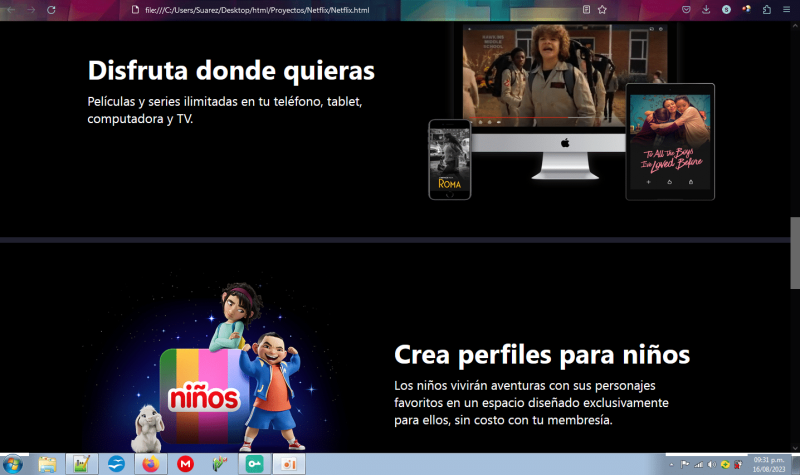Open Firefox from the taskbar
Viewport: 800px width, 475px height.
[x=150, y=464]
